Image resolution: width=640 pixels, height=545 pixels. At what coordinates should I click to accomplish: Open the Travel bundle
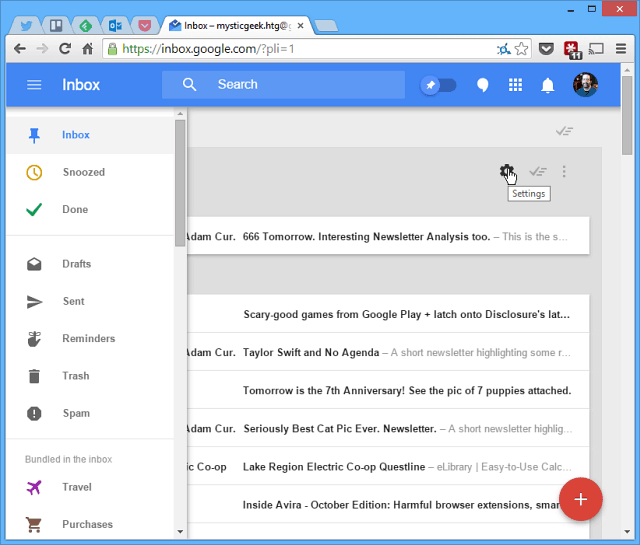(90, 487)
